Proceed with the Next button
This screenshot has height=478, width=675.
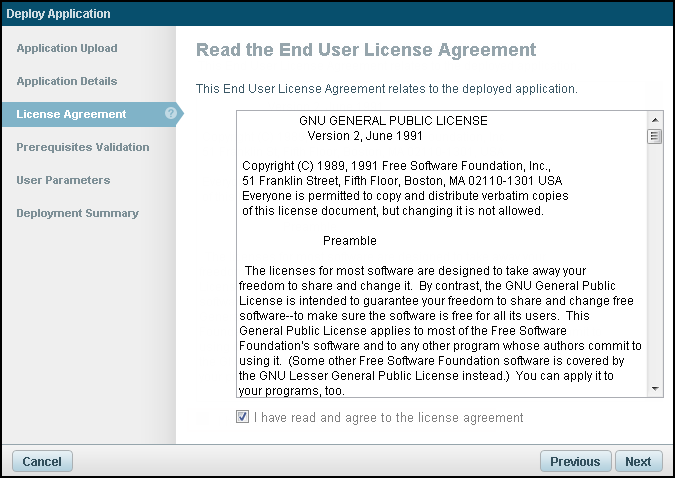click(x=638, y=461)
